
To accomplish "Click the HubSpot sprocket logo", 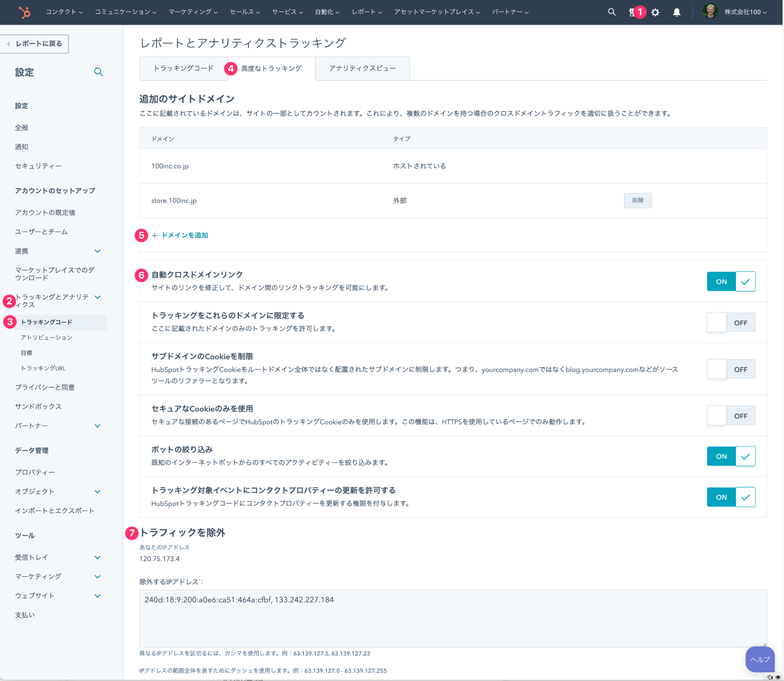I will pos(24,12).
